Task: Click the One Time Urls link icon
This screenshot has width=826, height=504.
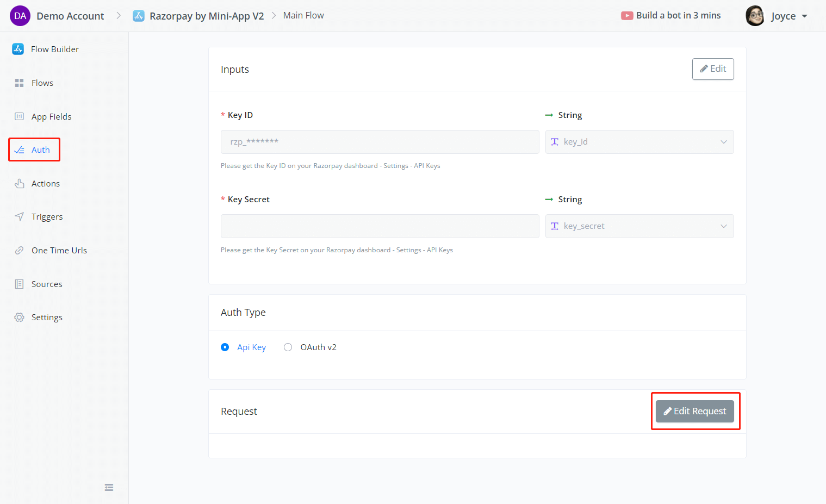Action: 19,251
